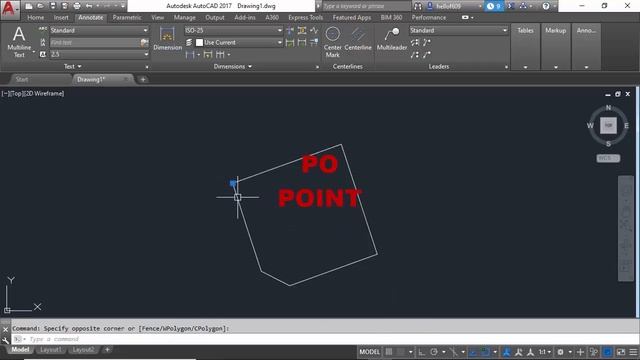
Task: Toggle the MODEL space button
Action: [369, 352]
